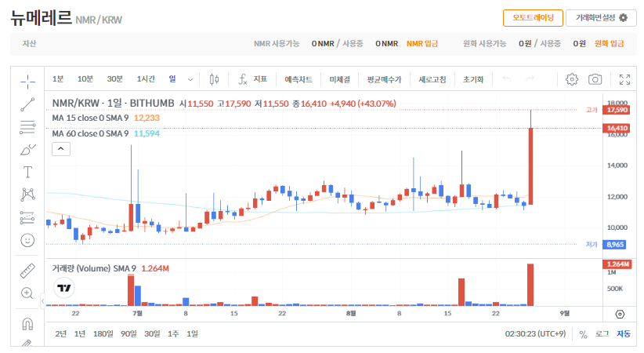This screenshot has width=644, height=353.
Task: Click the NMR/KRW symbol legend title
Action: 113,104
